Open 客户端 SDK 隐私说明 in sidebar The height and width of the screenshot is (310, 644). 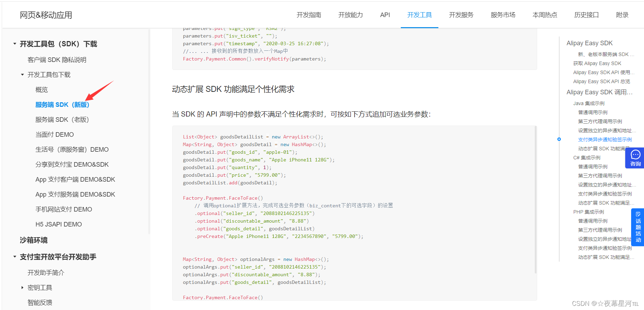coord(57,60)
